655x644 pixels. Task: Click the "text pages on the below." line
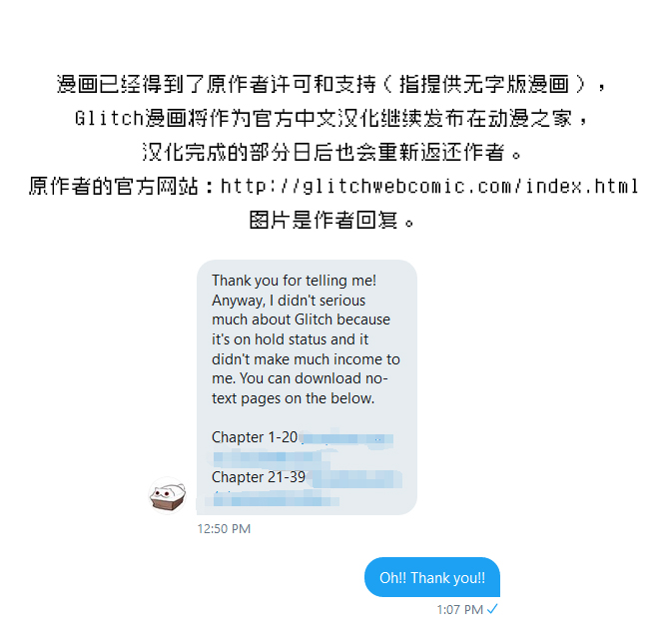[x=293, y=398]
